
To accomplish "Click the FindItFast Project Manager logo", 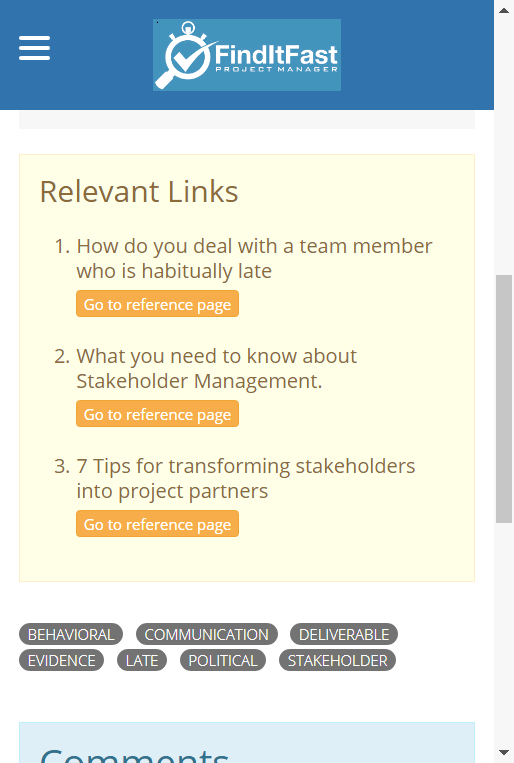I will pos(247,55).
